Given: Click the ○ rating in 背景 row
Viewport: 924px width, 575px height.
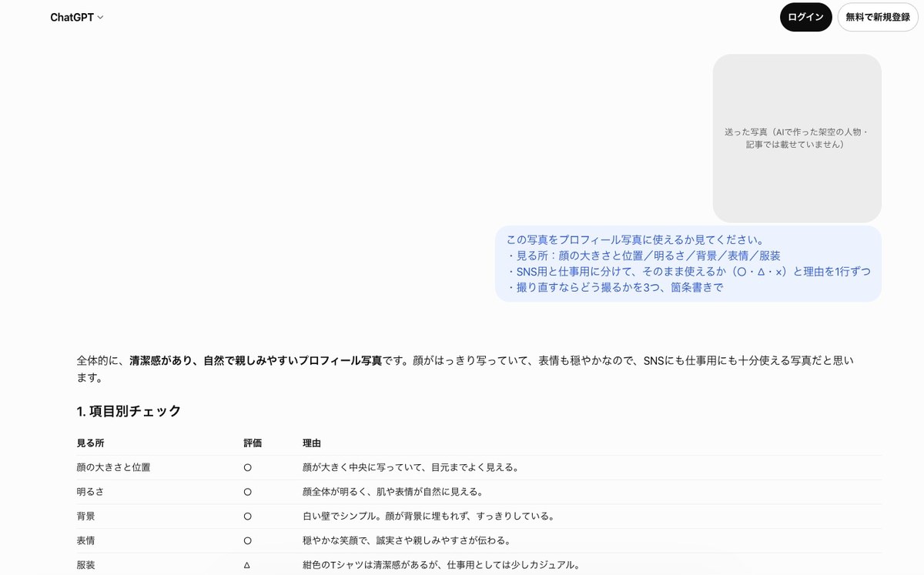Looking at the screenshot, I should 247,516.
